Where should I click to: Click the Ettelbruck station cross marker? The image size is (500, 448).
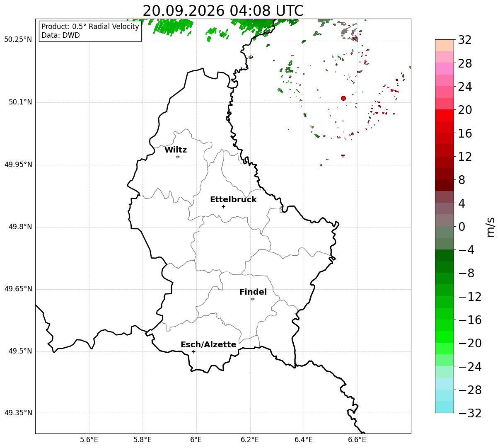(x=223, y=206)
